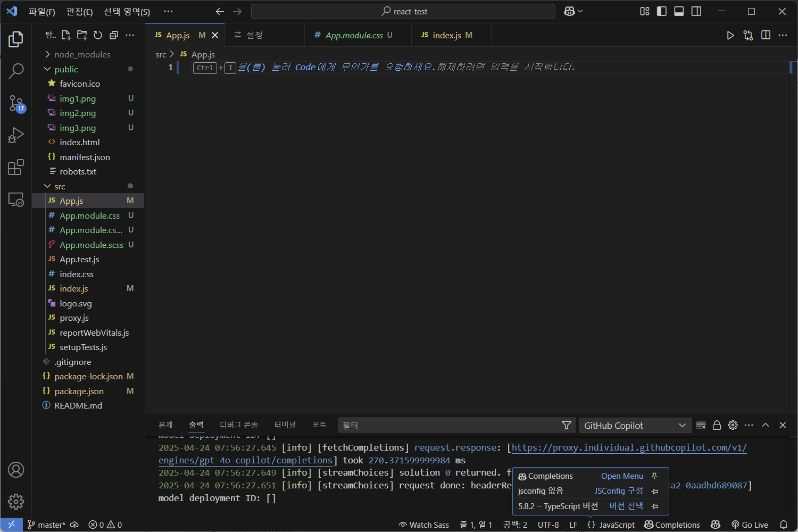Split the editor to the right
This screenshot has height=532, width=798.
(x=766, y=35)
